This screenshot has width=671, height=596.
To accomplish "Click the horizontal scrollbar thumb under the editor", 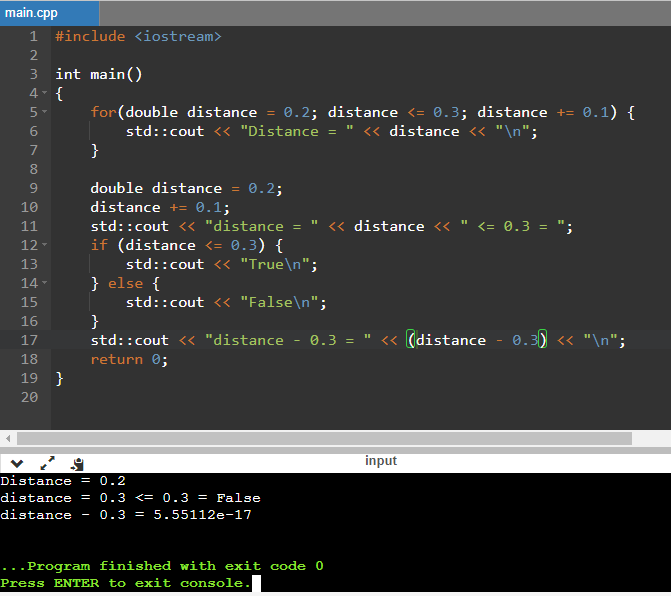I will 324,438.
